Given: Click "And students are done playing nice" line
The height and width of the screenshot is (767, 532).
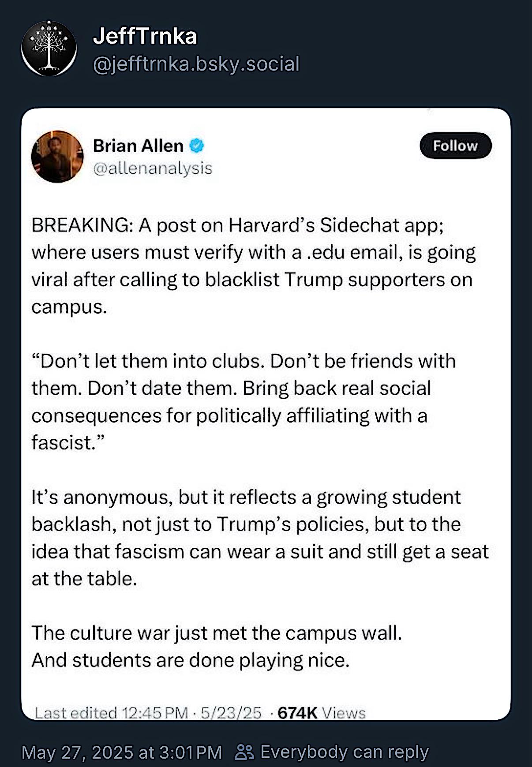Looking at the screenshot, I should click(x=190, y=660).
